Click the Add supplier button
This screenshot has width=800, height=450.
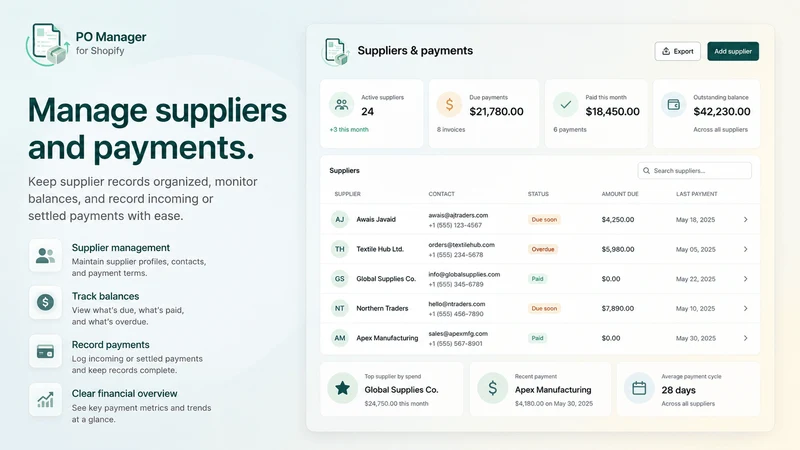pyautogui.click(x=733, y=51)
